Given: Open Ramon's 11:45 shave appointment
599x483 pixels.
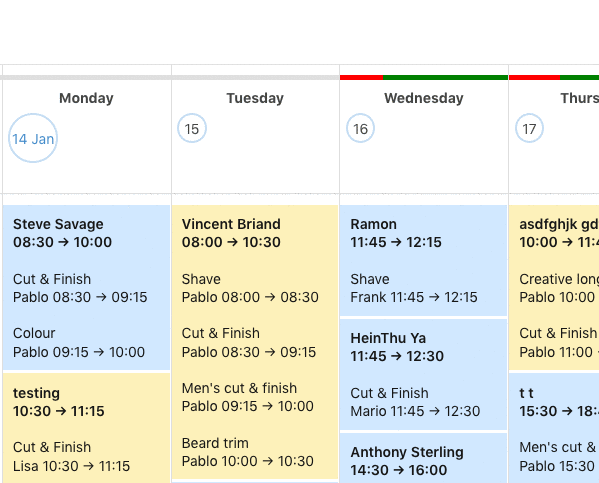Looking at the screenshot, I should point(423,260).
